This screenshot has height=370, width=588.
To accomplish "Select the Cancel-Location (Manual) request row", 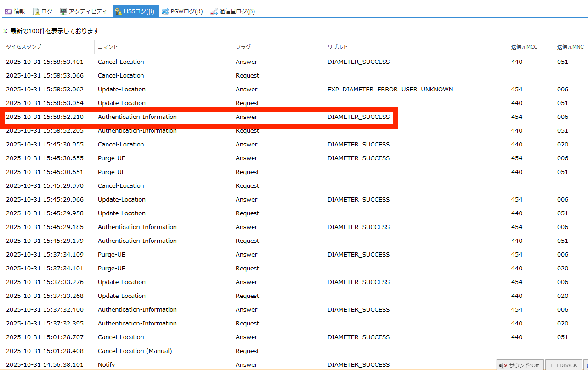I will tap(135, 351).
